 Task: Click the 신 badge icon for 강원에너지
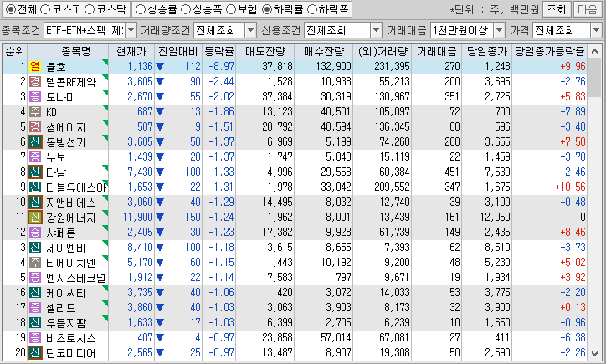coord(35,218)
